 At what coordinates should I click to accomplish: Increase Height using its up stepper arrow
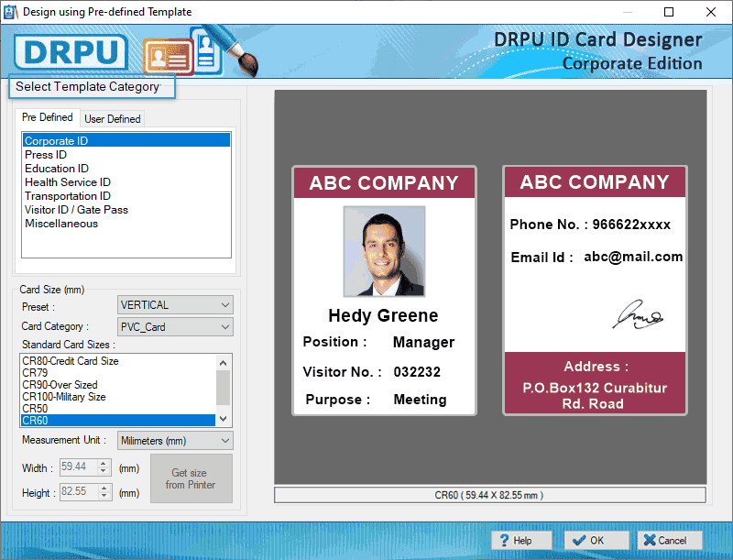click(104, 489)
